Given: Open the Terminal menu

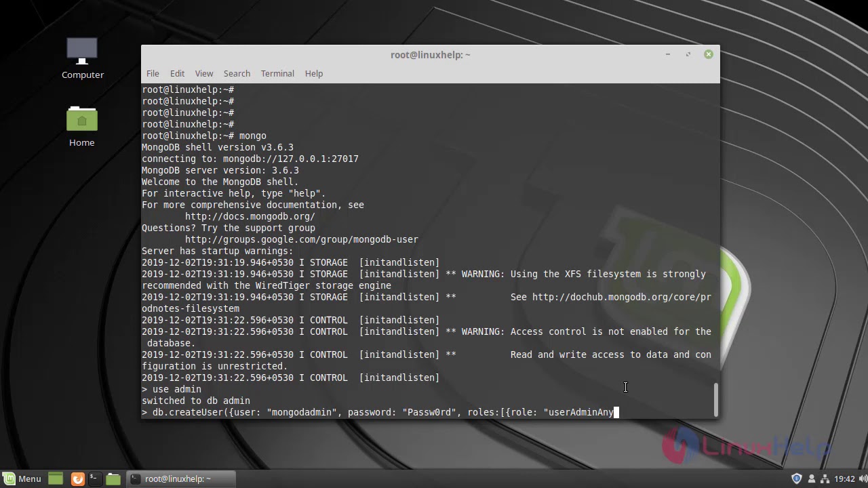Looking at the screenshot, I should pos(277,73).
